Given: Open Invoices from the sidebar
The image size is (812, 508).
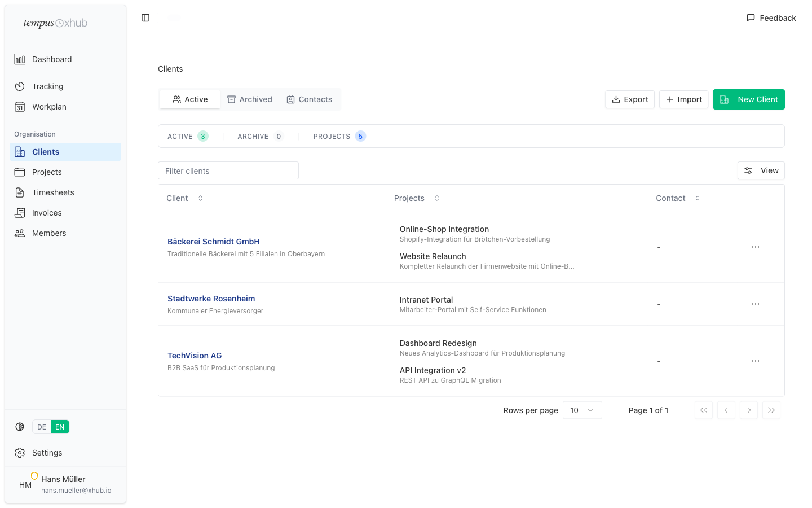Looking at the screenshot, I should pos(47,213).
